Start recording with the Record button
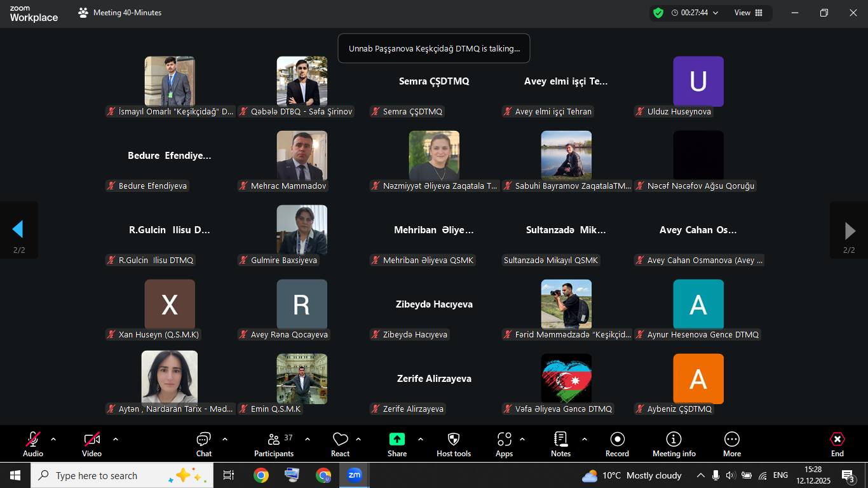Image resolution: width=868 pixels, height=488 pixels. (x=616, y=444)
